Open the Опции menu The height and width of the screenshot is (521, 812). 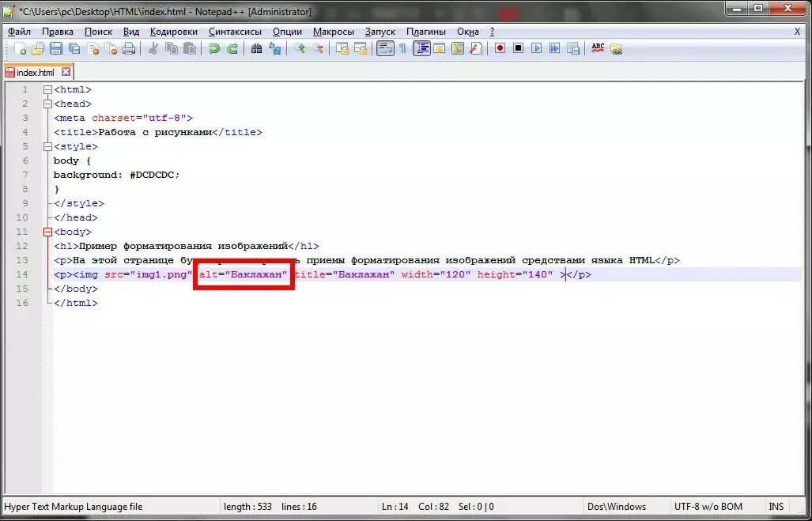[x=288, y=32]
